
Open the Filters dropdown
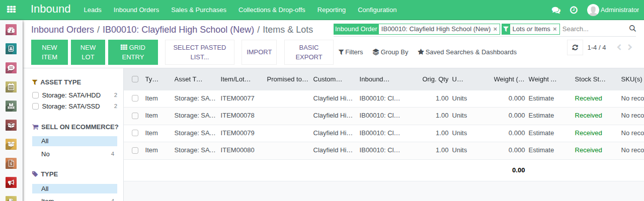coord(351,52)
